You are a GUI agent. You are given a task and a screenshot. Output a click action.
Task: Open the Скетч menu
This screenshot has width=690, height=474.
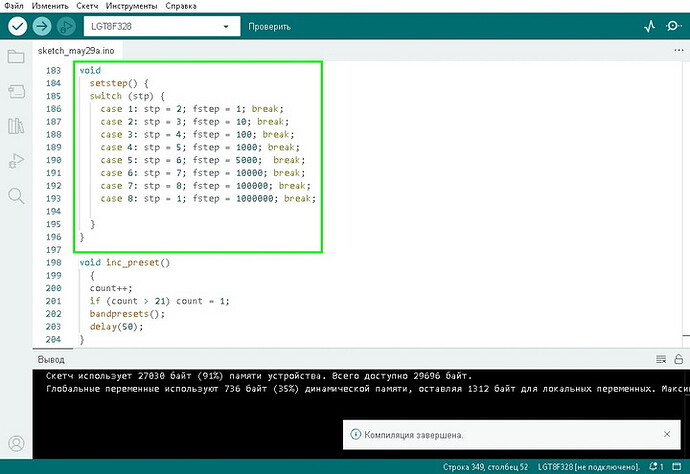87,6
